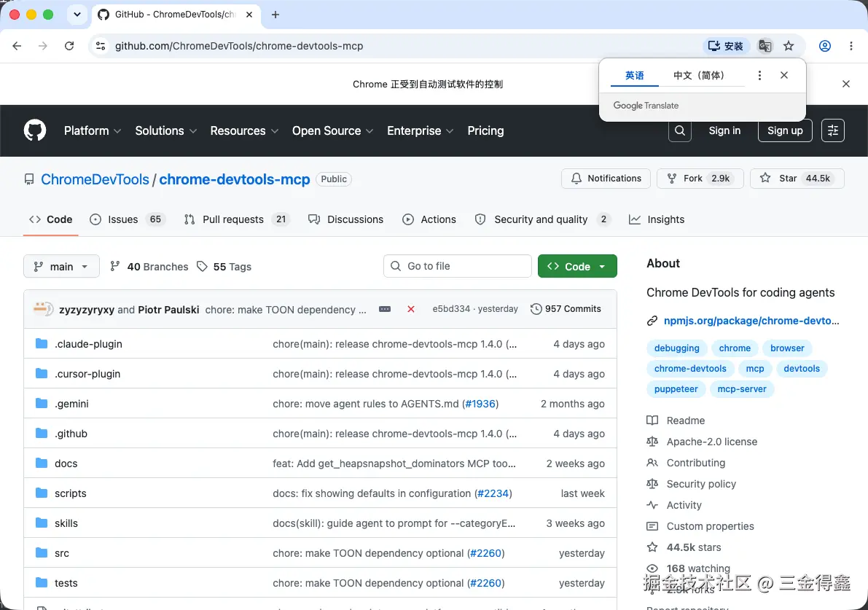Expand commit message ellipsis button
This screenshot has height=610, width=868.
coord(385,309)
